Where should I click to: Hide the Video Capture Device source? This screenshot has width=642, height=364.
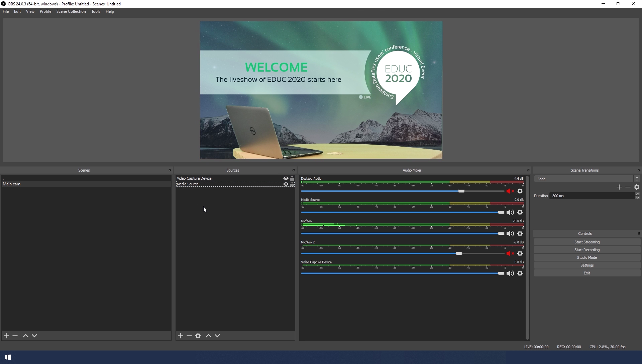(286, 178)
